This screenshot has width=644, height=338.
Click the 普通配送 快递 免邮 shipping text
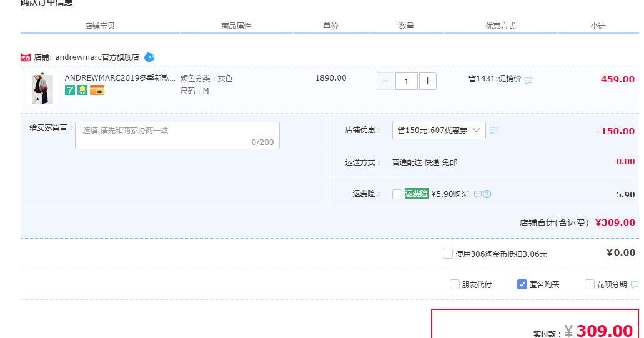coord(425,162)
